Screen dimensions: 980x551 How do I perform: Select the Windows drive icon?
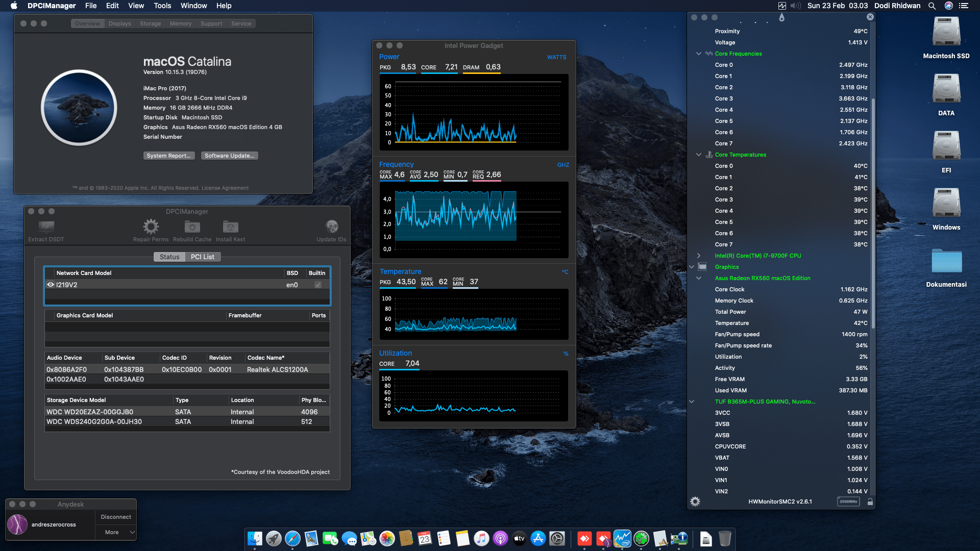pyautogui.click(x=946, y=203)
